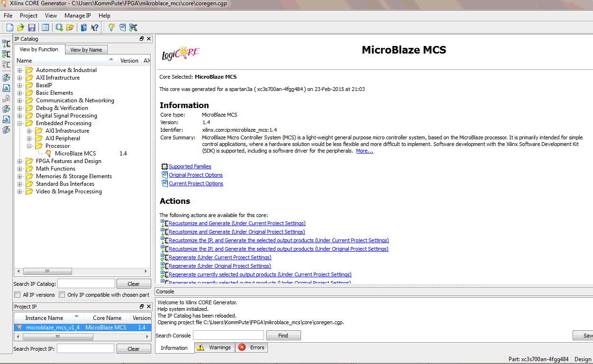Click Clear next to Search Project IP
The height and width of the screenshot is (364, 593).
pos(134,349)
